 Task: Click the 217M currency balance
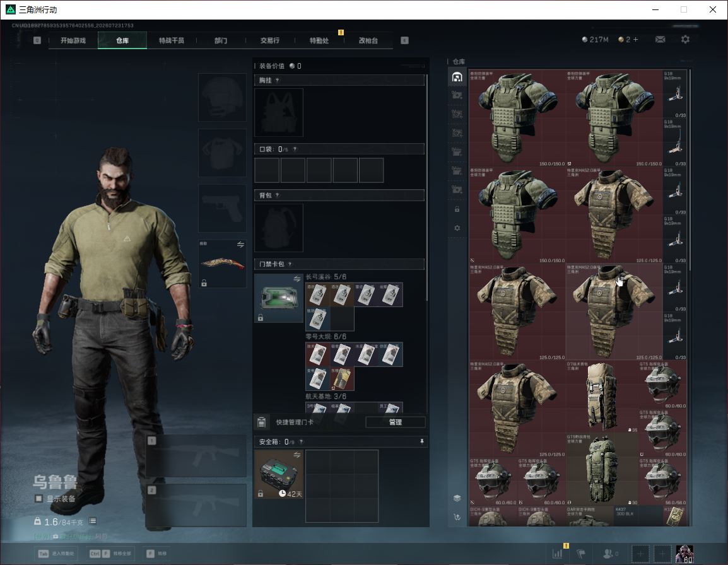596,40
